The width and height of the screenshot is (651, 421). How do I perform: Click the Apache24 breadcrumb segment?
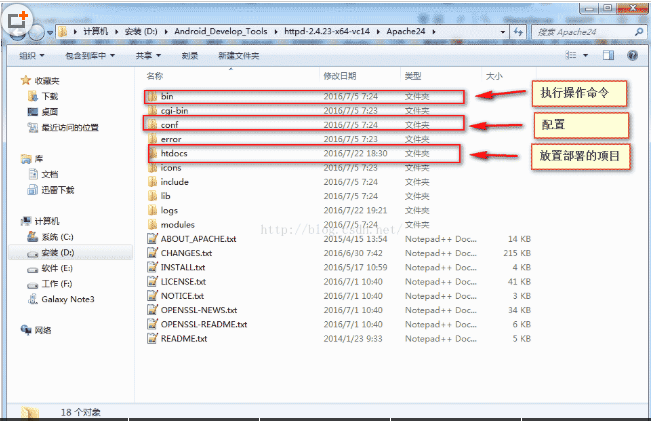click(x=406, y=32)
